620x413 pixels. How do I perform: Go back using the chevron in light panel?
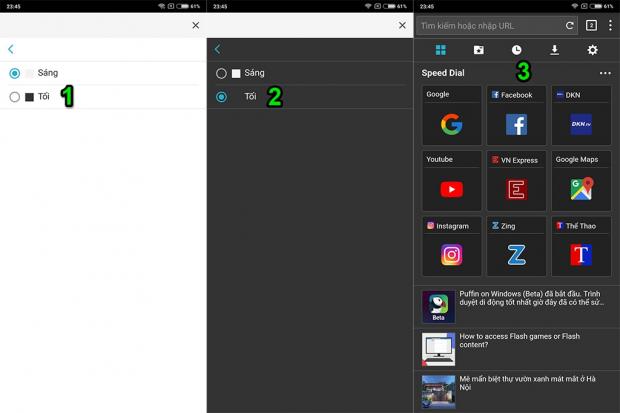[11, 48]
